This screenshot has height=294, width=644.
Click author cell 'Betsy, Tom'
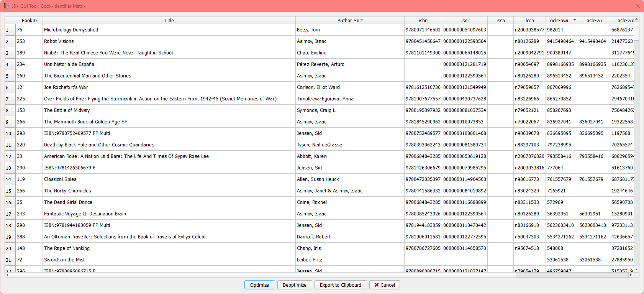click(350, 30)
